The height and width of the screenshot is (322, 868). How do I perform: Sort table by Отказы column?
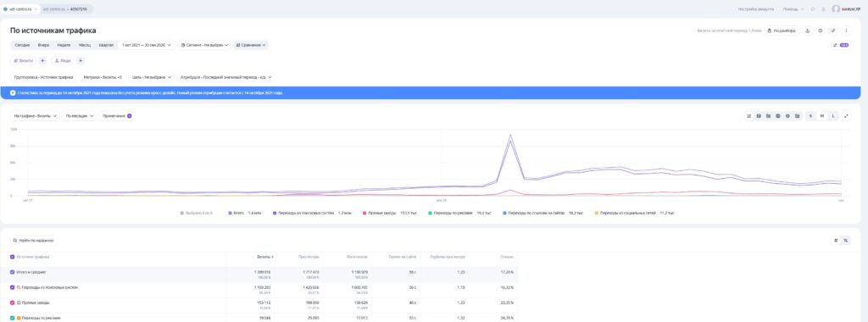(x=507, y=257)
